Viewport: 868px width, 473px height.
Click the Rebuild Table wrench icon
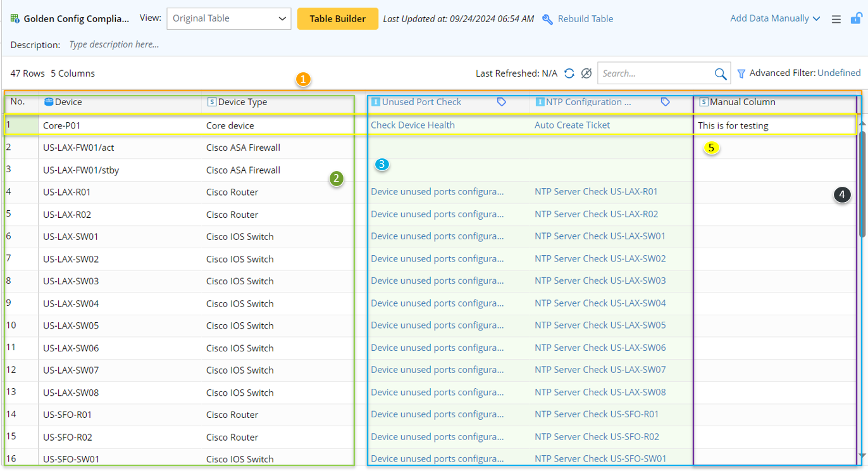[548, 19]
